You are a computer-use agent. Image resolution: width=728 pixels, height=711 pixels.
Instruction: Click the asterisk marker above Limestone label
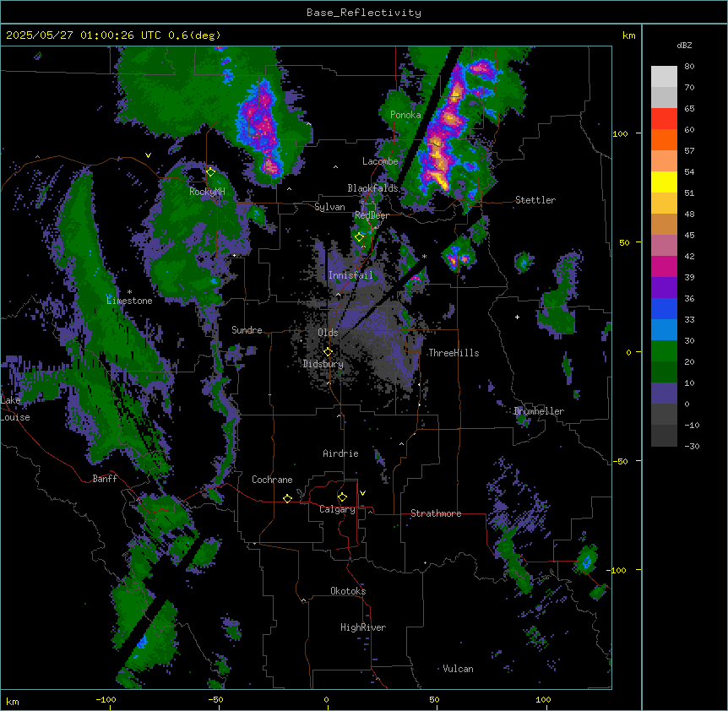[x=129, y=292]
